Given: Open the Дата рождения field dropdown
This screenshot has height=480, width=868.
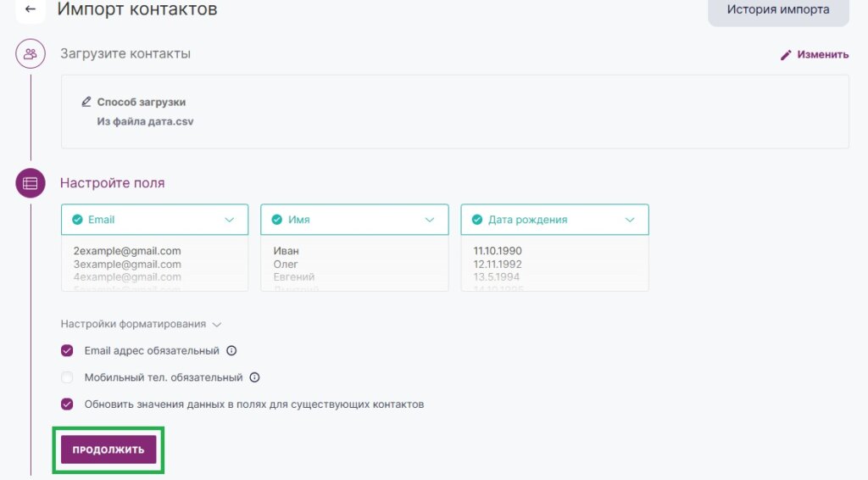Looking at the screenshot, I should point(629,220).
